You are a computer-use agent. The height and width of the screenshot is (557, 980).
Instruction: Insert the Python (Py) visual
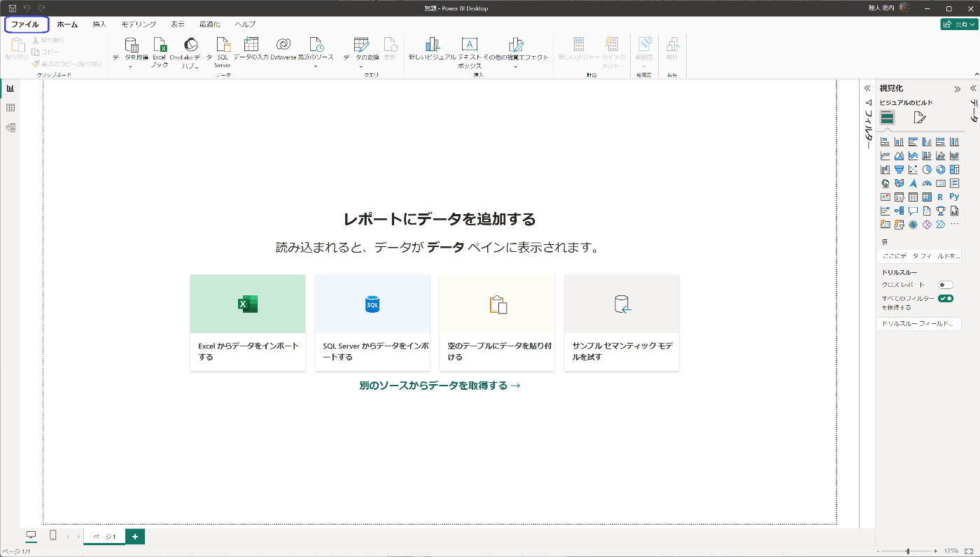pos(954,197)
